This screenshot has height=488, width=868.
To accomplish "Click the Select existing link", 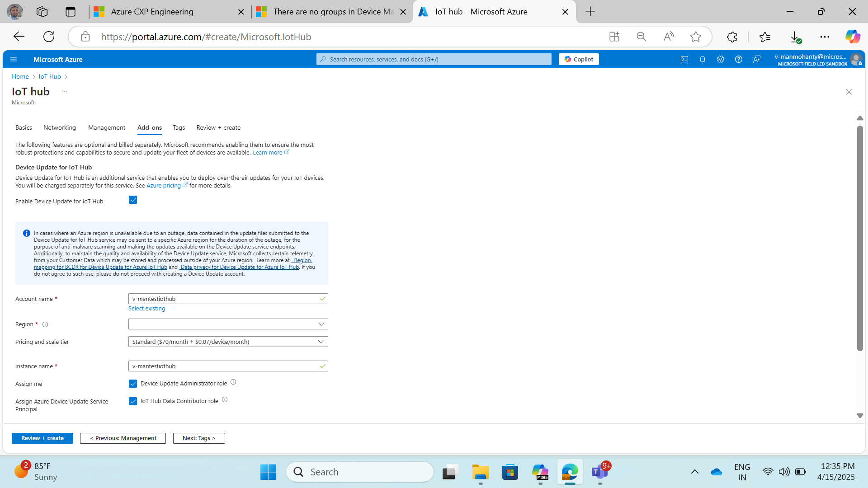I will pyautogui.click(x=147, y=309).
